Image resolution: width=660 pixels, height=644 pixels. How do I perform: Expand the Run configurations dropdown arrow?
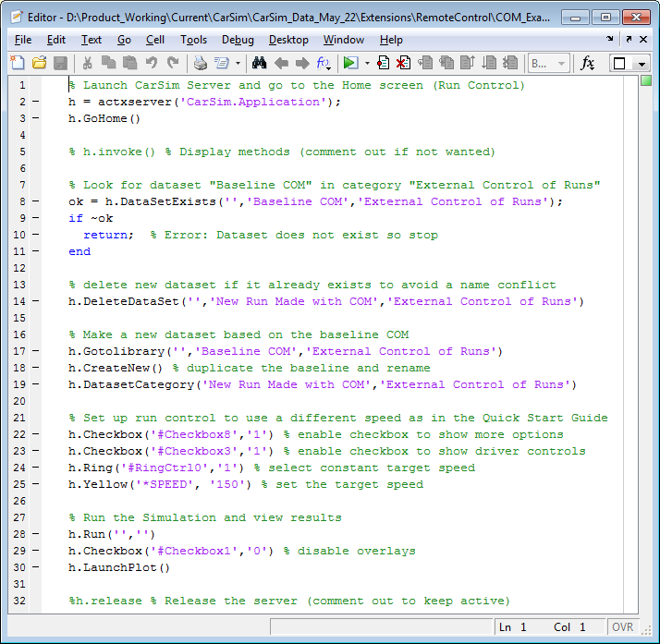[x=367, y=64]
